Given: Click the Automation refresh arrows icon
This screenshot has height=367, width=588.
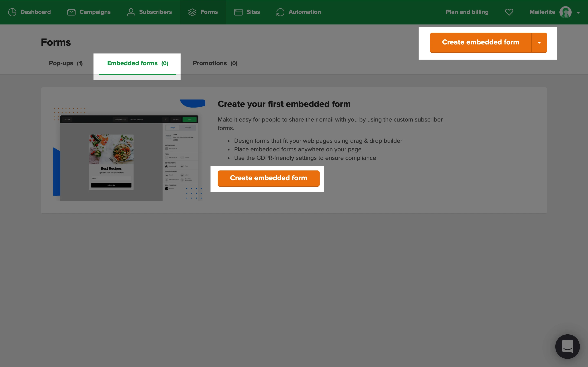Looking at the screenshot, I should (x=280, y=12).
